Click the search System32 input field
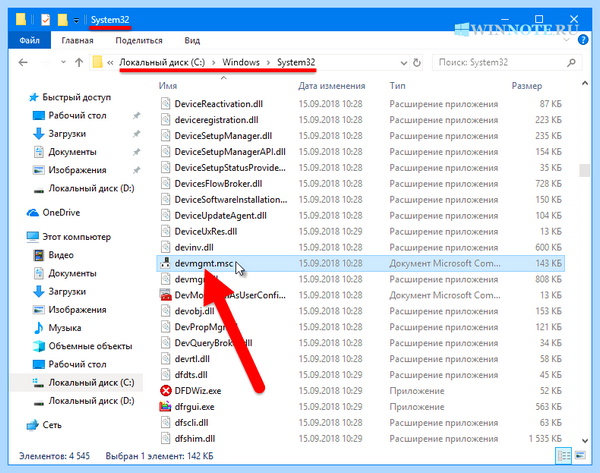The image size is (600, 473). coord(507,62)
